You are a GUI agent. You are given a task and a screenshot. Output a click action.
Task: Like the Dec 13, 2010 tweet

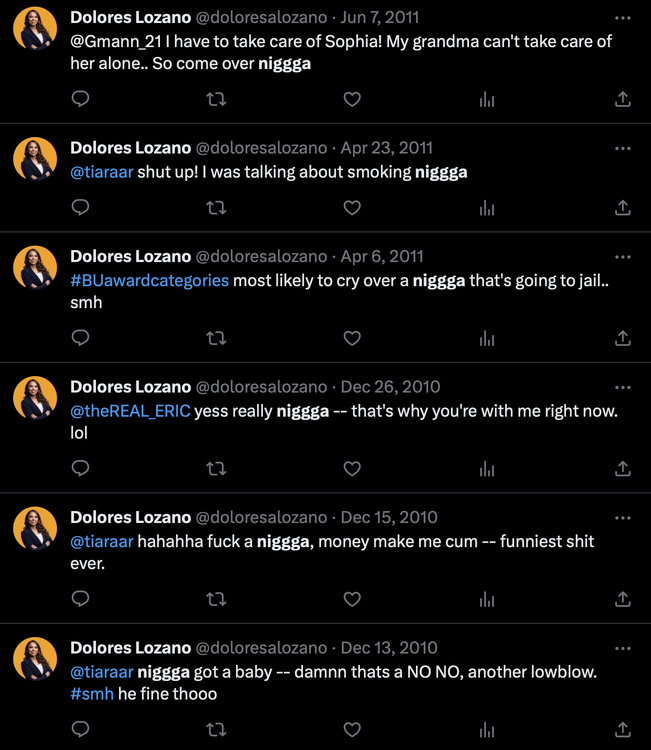pos(352,729)
